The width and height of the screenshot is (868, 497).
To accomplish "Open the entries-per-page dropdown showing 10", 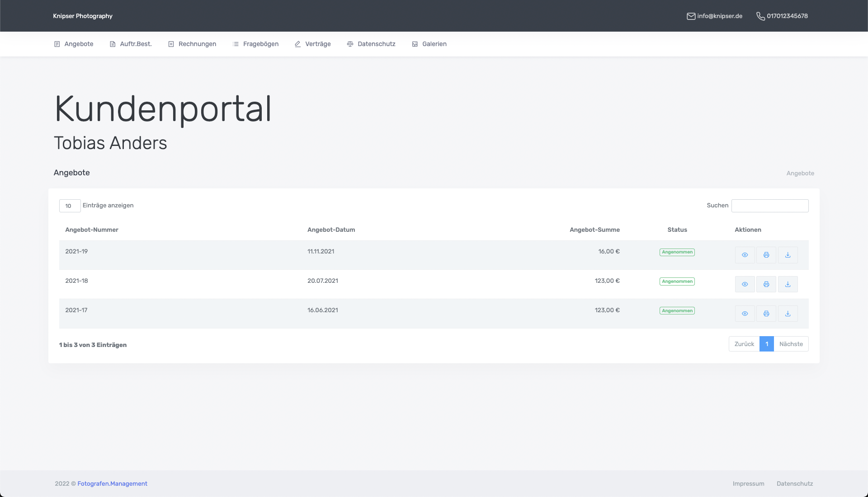I will tap(70, 206).
